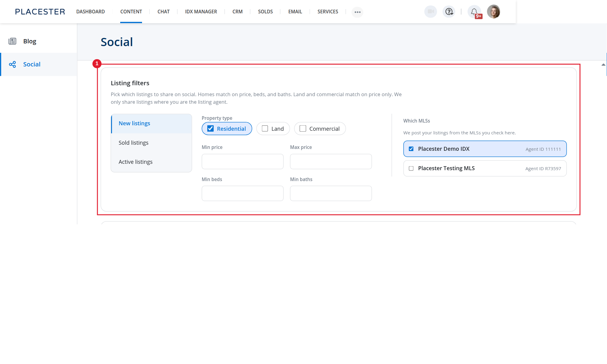Image resolution: width=607 pixels, height=364 pixels.
Task: Open notifications bell icon
Action: [474, 12]
